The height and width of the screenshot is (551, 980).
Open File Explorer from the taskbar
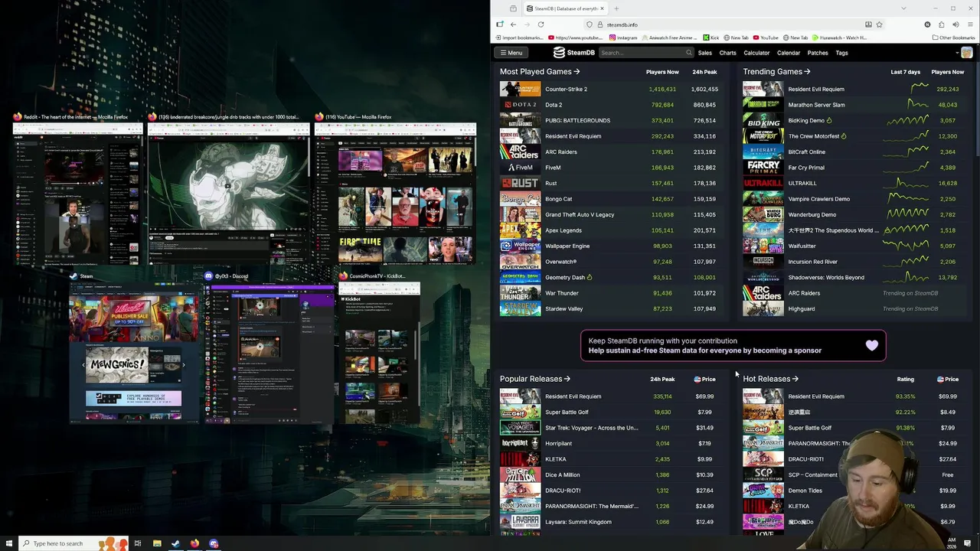tap(157, 543)
